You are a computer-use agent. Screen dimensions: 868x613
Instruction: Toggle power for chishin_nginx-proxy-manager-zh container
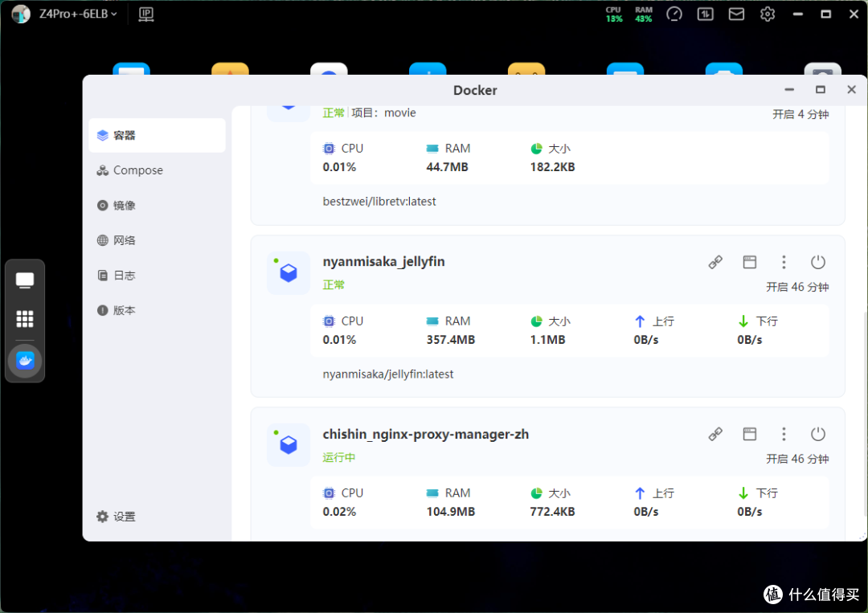[818, 435]
